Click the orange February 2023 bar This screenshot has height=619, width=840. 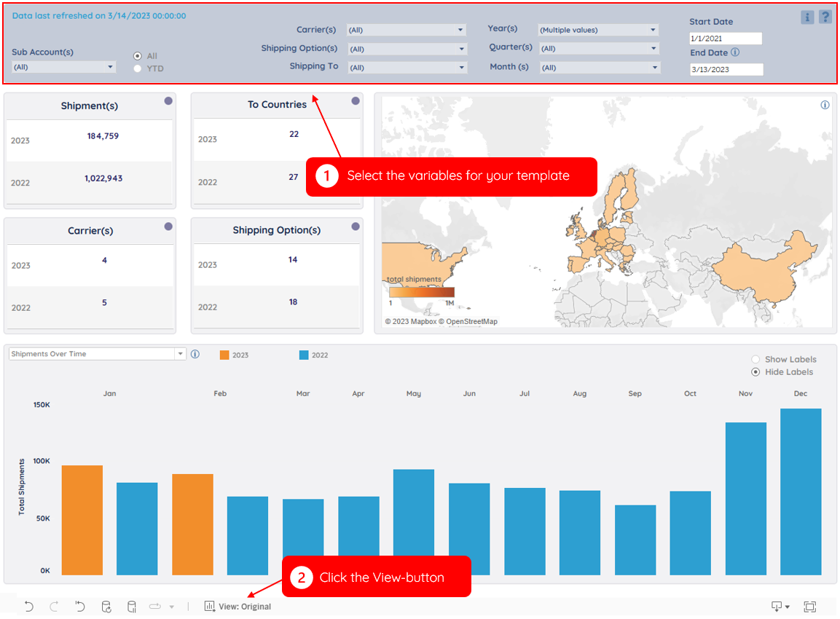(193, 525)
